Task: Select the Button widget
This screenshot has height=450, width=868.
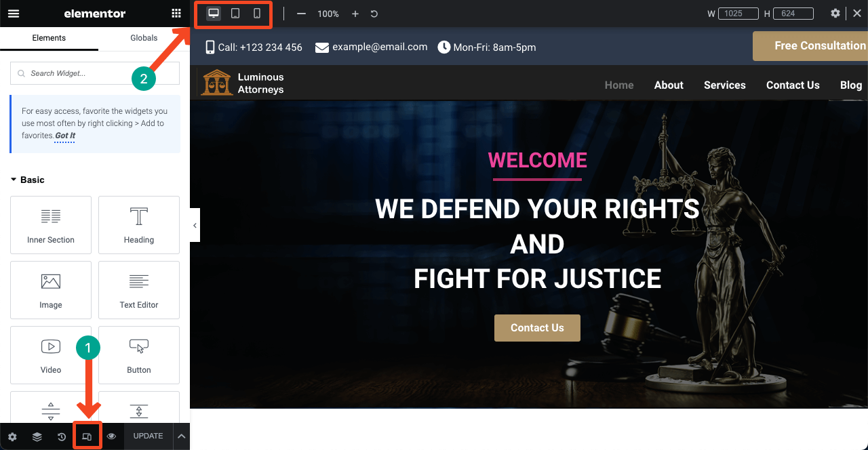Action: tap(139, 355)
